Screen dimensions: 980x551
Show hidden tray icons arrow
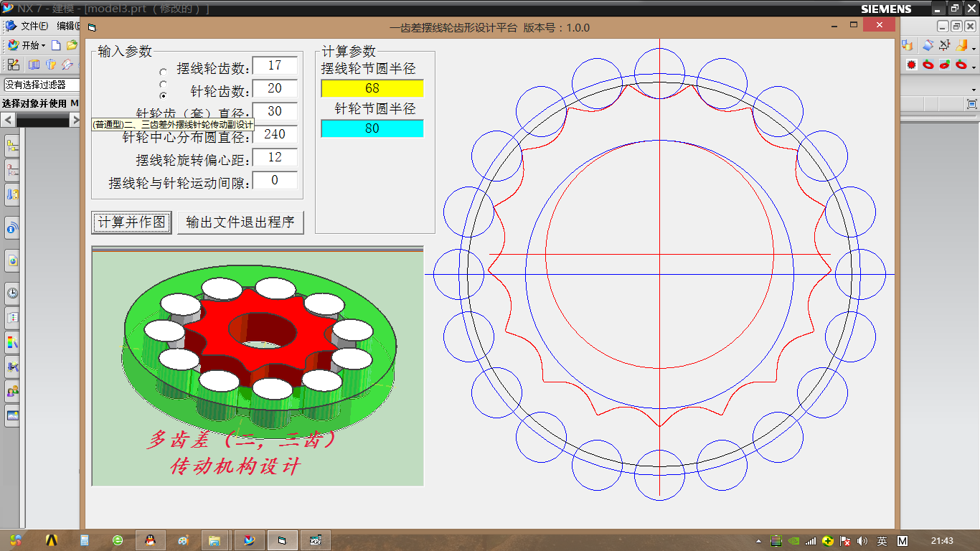coord(759,541)
